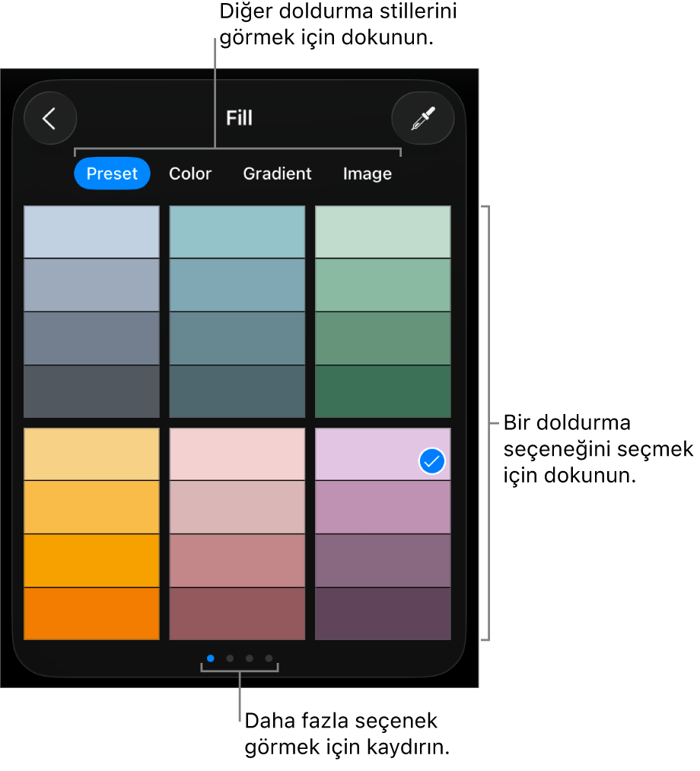The width and height of the screenshot is (700, 771).
Task: Go to the second page dot
Action: (x=230, y=658)
